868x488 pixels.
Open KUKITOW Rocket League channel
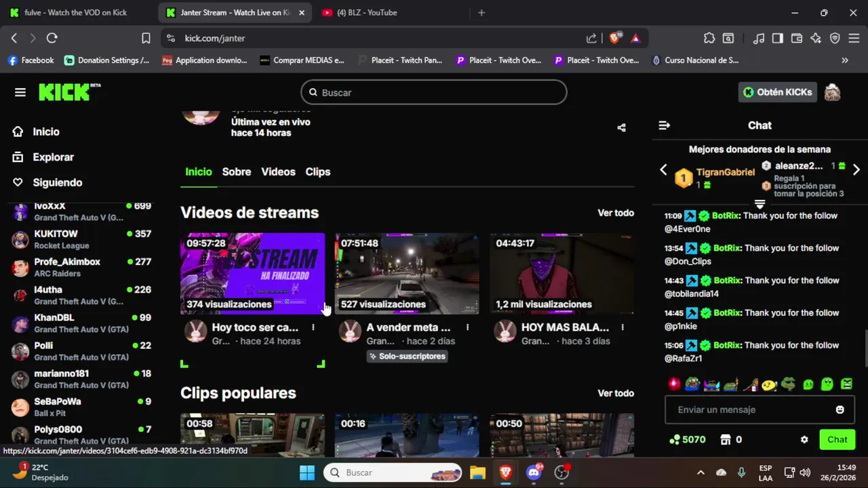pos(81,239)
